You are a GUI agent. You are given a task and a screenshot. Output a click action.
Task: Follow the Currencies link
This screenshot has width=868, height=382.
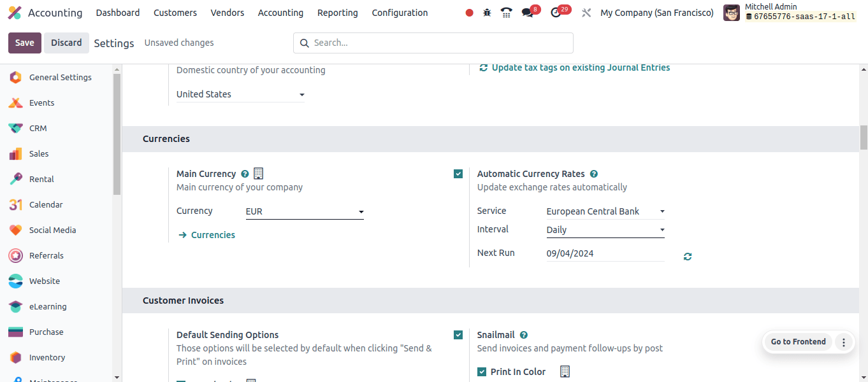click(x=206, y=235)
